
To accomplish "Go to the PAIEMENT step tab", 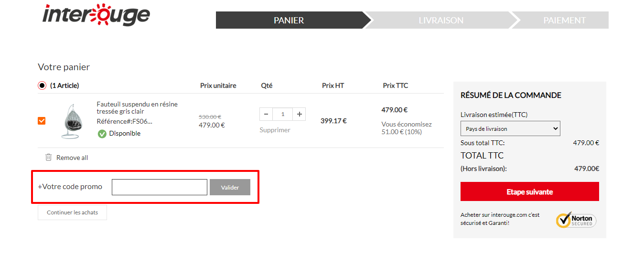I will [x=564, y=21].
